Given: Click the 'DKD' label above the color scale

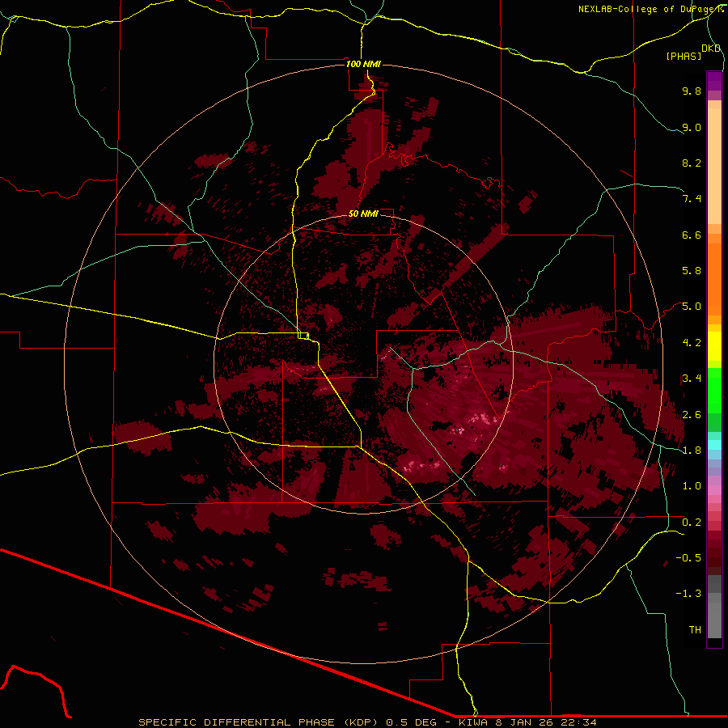Looking at the screenshot, I should (711, 49).
